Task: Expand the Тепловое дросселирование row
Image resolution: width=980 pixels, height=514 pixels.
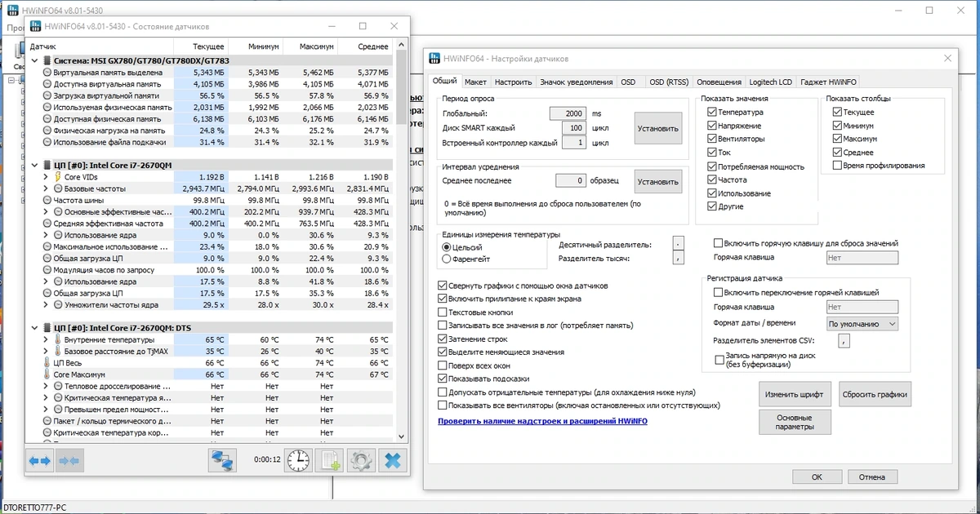Action: click(46, 386)
